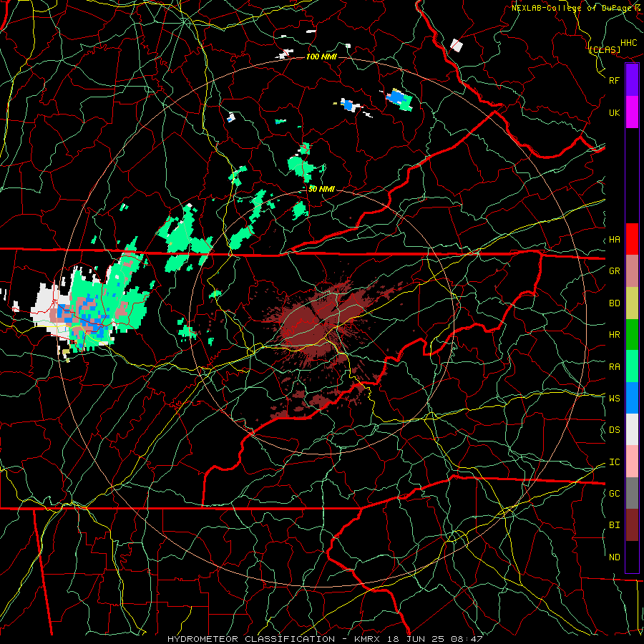Click the WS legend label

point(614,398)
